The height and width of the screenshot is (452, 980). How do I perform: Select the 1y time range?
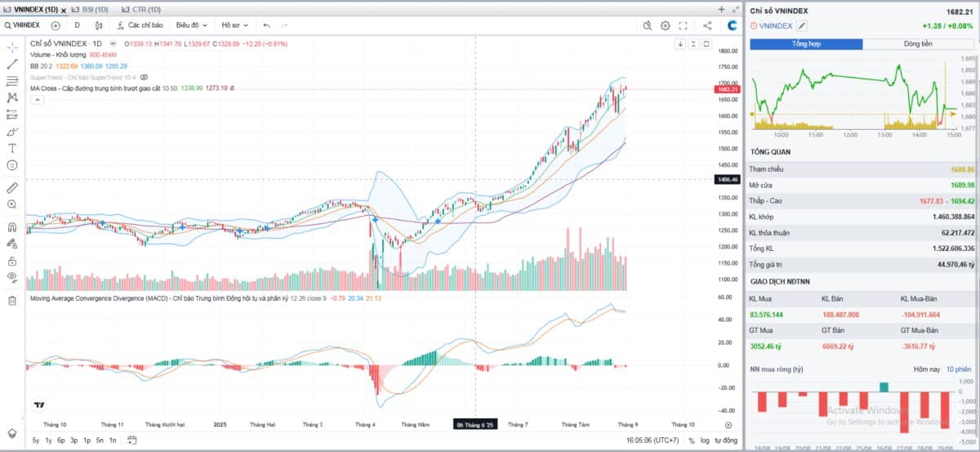[49, 441]
